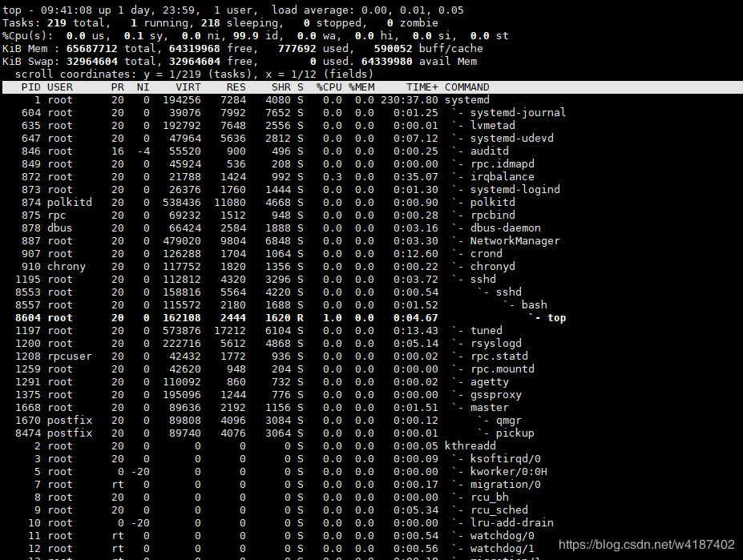Image resolution: width=743 pixels, height=560 pixels.
Task: Click the irqbalance process command
Action: tap(502, 177)
